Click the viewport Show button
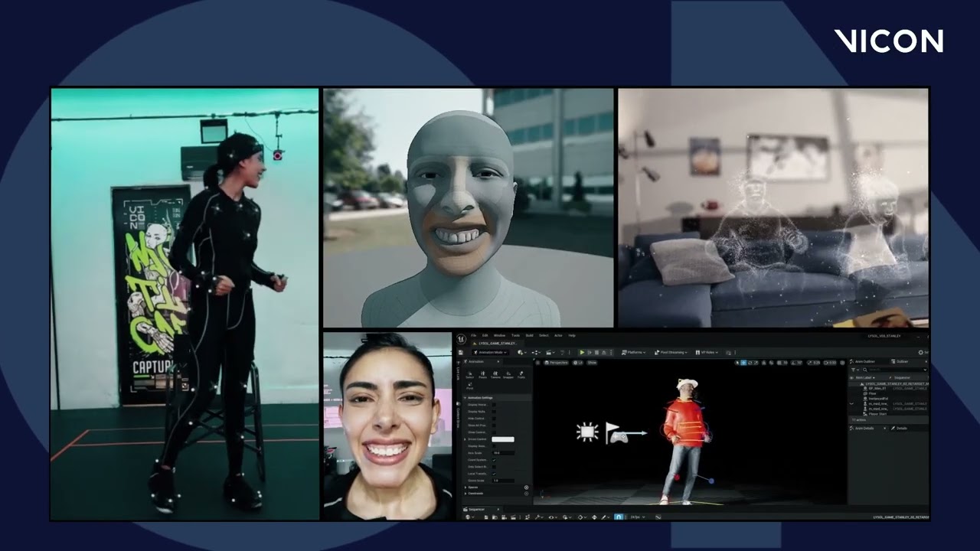The width and height of the screenshot is (980, 551). pos(592,363)
